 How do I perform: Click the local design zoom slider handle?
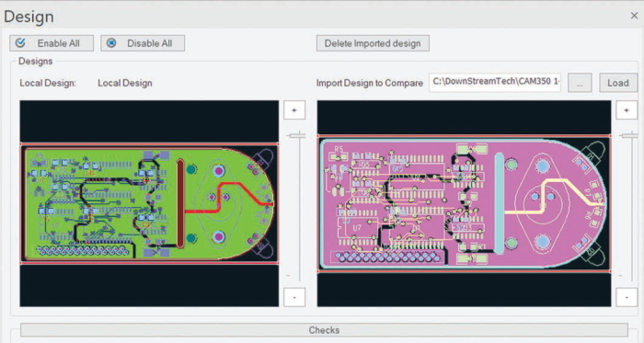[296, 135]
